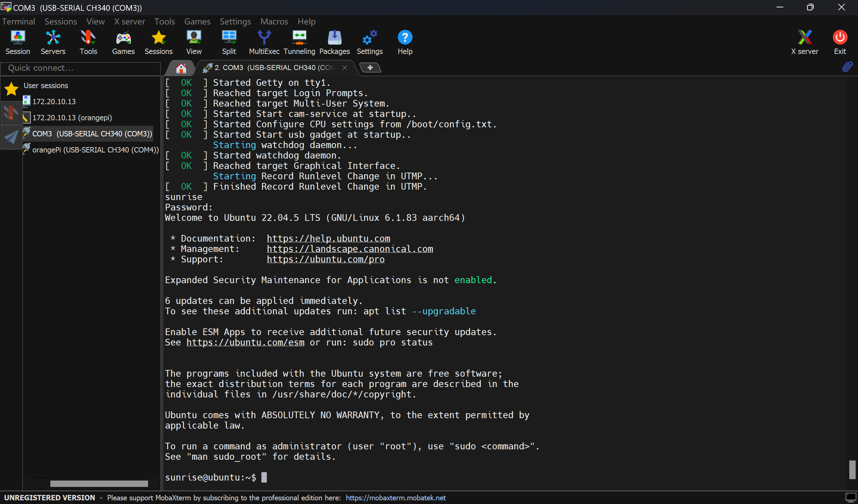Viewport: 858px width, 504px height.
Task: Launch the Games toolbar icon
Action: click(x=123, y=43)
